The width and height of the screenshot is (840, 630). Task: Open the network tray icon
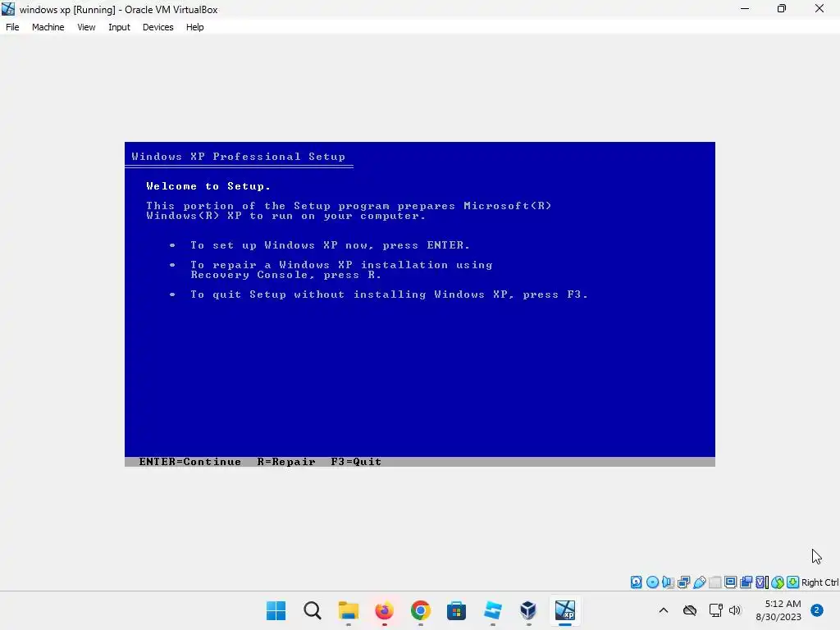click(x=715, y=610)
